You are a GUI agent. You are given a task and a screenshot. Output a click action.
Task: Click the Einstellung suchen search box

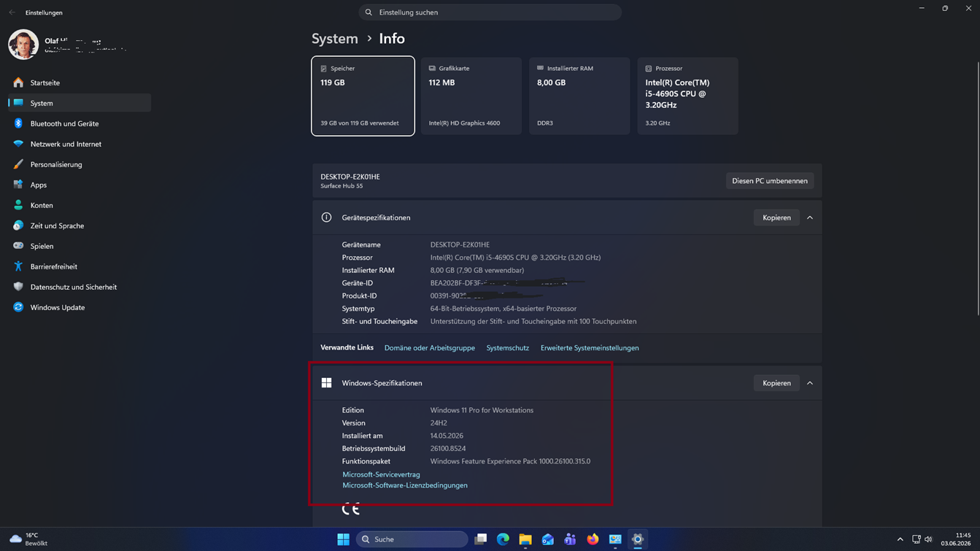pos(490,12)
